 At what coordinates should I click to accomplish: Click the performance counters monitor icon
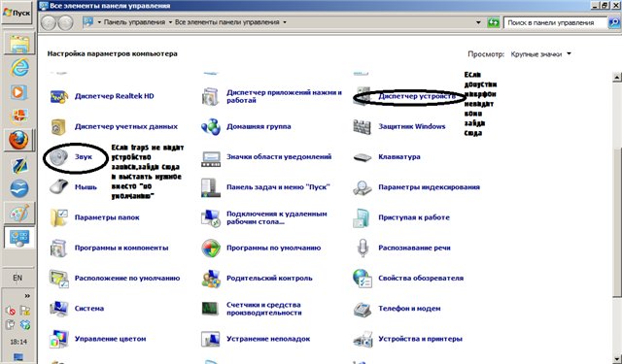pos(211,309)
